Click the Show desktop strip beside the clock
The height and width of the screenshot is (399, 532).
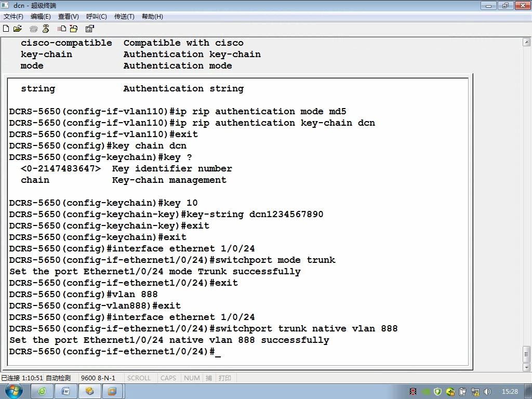pyautogui.click(x=529, y=392)
